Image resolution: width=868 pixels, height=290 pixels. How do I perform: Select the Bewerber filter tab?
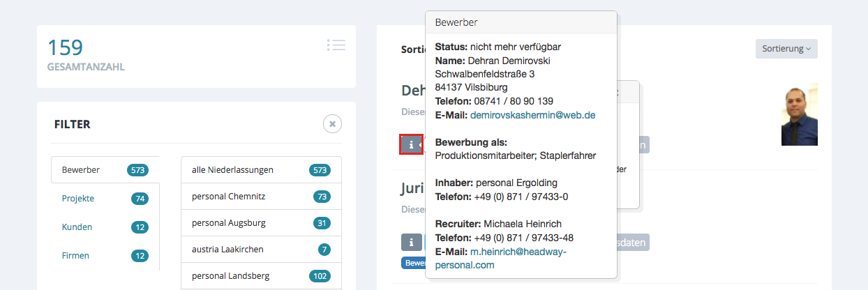pos(81,169)
